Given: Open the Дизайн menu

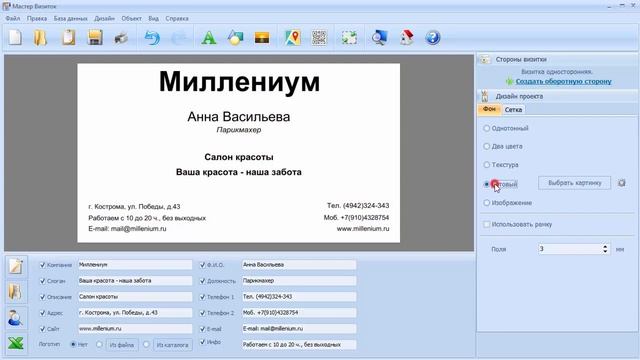Looking at the screenshot, I should click(104, 18).
